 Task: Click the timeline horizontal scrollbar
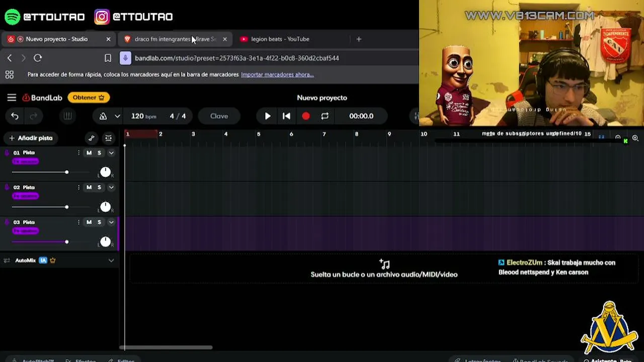pos(166,347)
